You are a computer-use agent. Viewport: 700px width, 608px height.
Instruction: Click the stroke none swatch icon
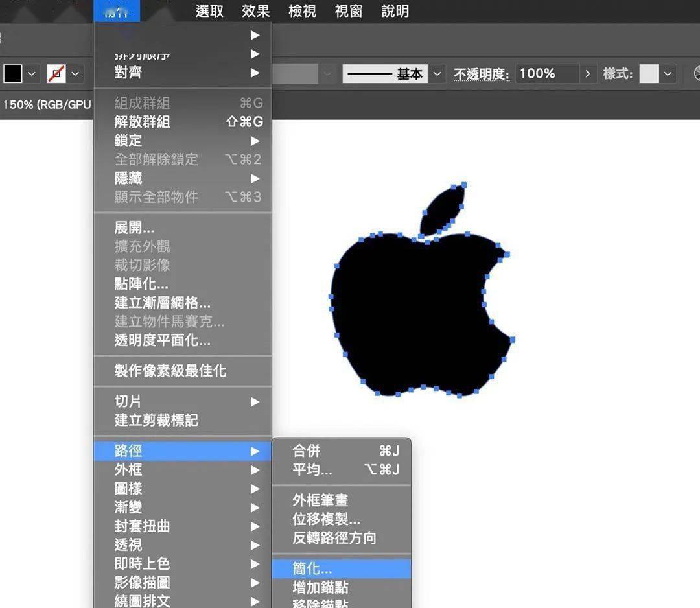[56, 74]
